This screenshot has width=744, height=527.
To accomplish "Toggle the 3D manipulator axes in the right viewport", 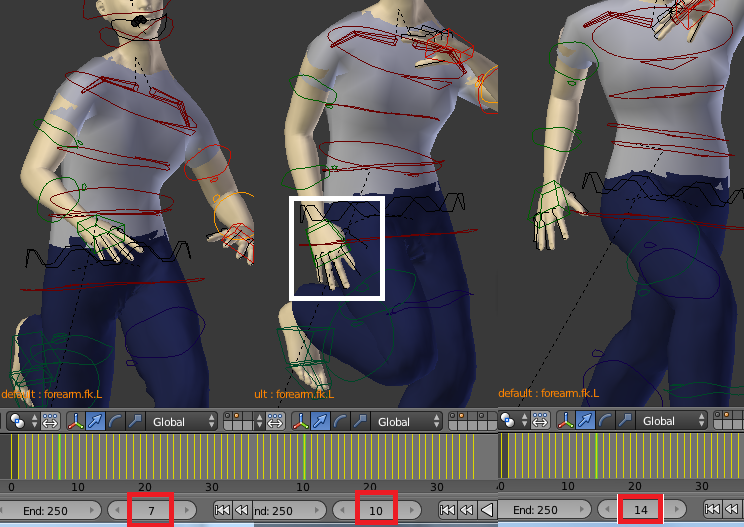I will click(565, 422).
